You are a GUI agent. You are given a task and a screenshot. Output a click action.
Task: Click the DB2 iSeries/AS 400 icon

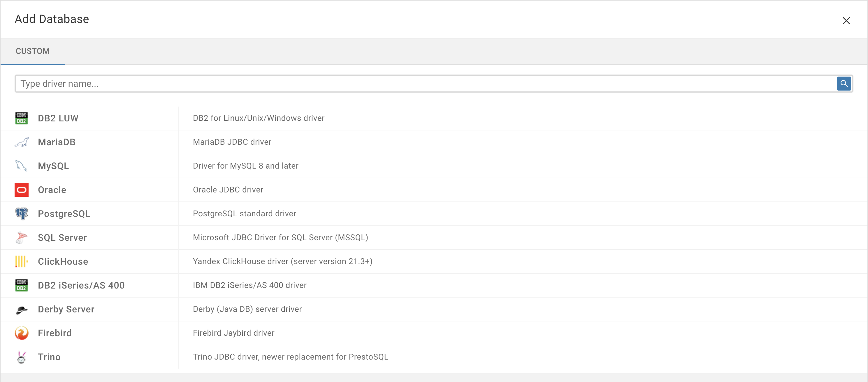pyautogui.click(x=21, y=285)
